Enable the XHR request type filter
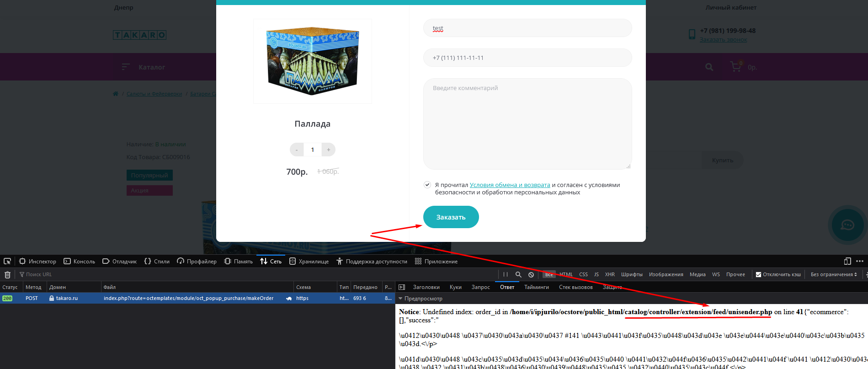 (610, 275)
